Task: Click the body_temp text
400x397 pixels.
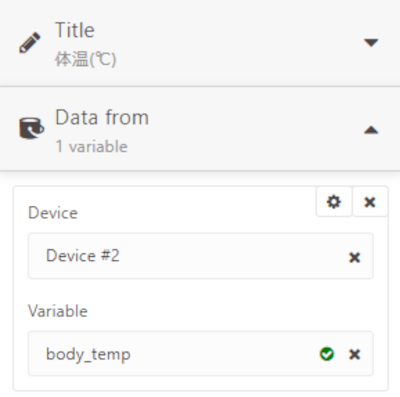Action: tap(88, 354)
